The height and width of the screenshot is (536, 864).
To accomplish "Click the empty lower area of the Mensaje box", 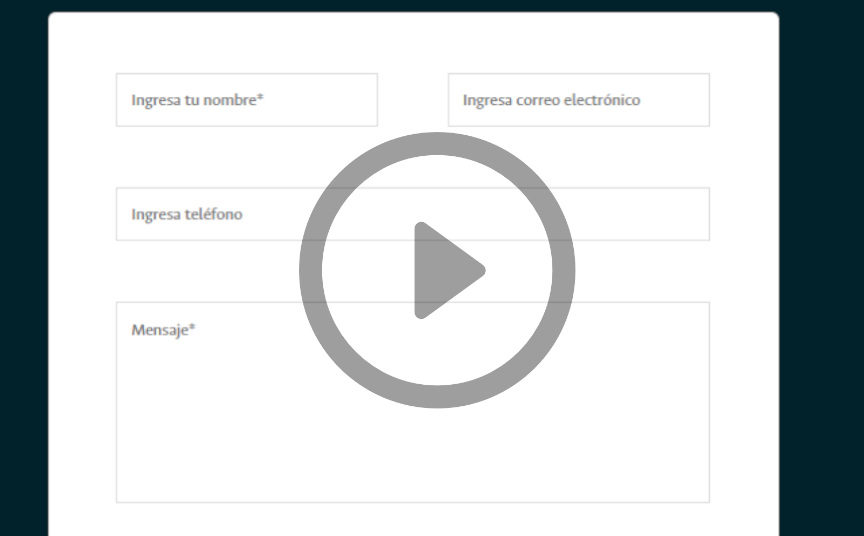I will pyautogui.click(x=413, y=457).
